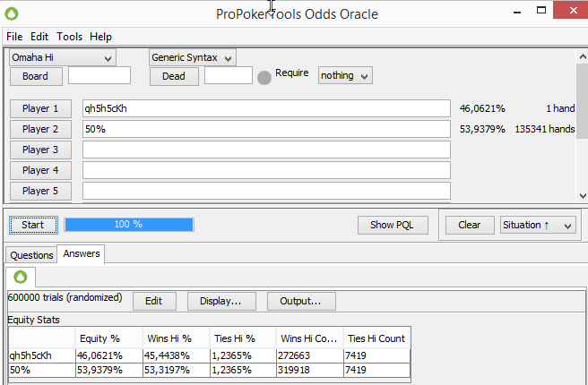Open the Tools menu
Screen dimensions: 588x385
[x=69, y=37]
